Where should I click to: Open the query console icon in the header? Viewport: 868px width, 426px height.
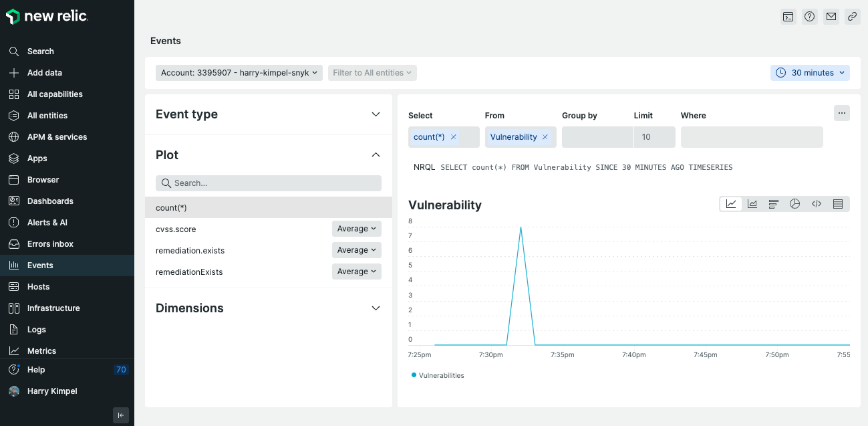(x=788, y=16)
